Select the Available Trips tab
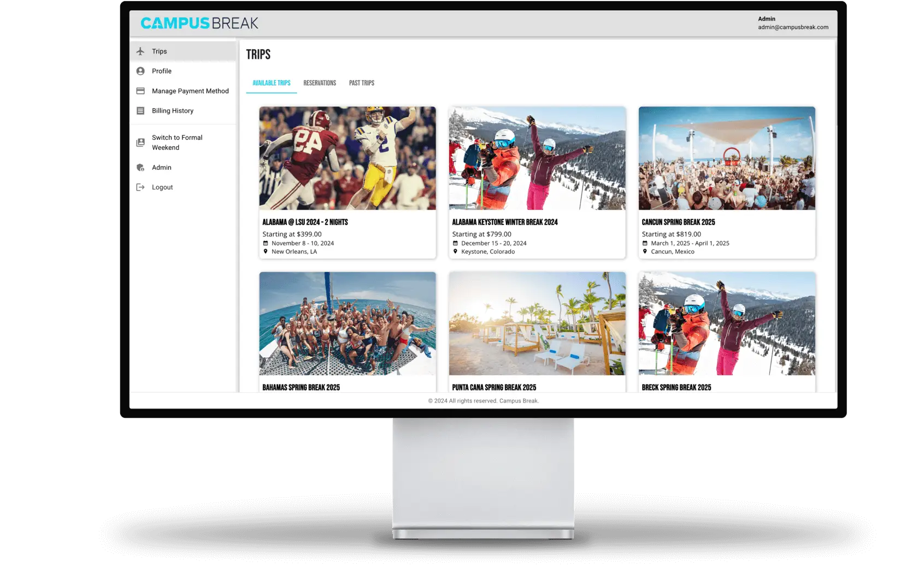Viewport: 924px width, 567px height. pos(272,83)
